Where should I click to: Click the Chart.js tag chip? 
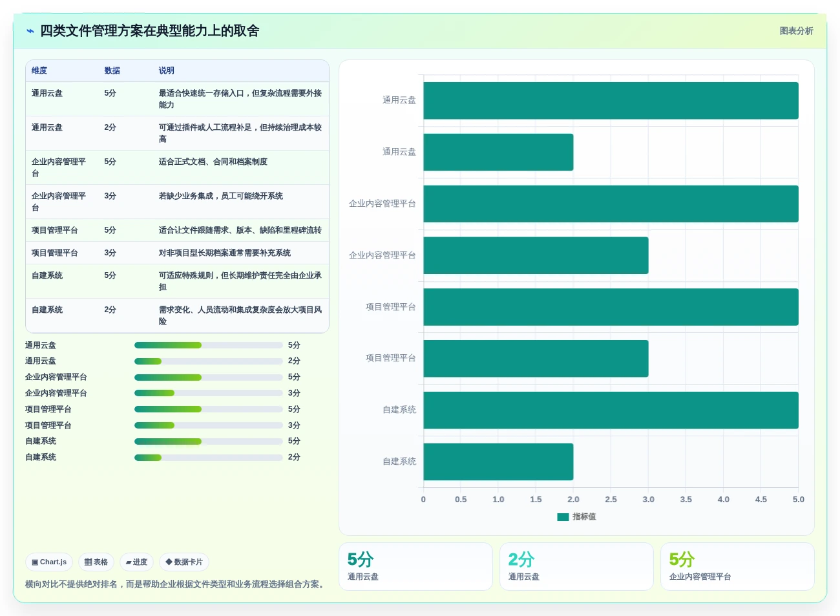coord(49,562)
